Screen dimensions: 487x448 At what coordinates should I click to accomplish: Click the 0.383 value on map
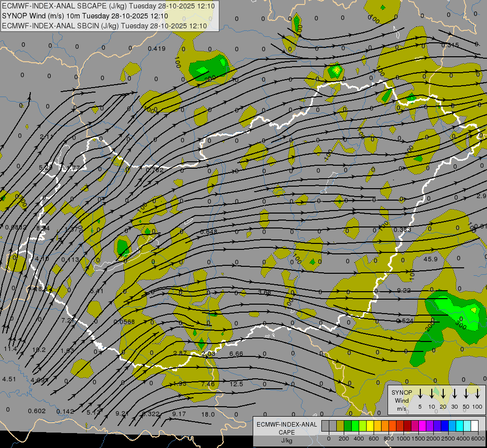(x=402, y=229)
